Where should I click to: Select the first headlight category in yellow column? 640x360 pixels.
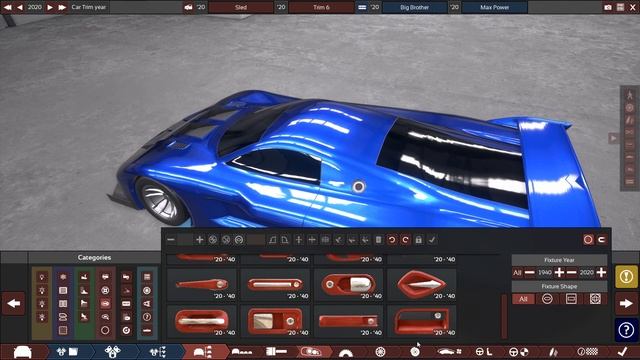tap(42, 277)
